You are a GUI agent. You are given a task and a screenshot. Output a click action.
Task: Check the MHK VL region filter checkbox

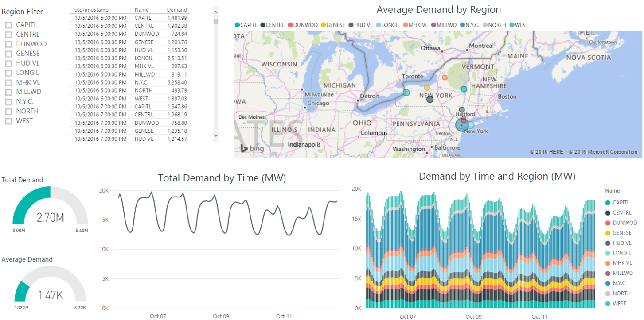pos(8,83)
